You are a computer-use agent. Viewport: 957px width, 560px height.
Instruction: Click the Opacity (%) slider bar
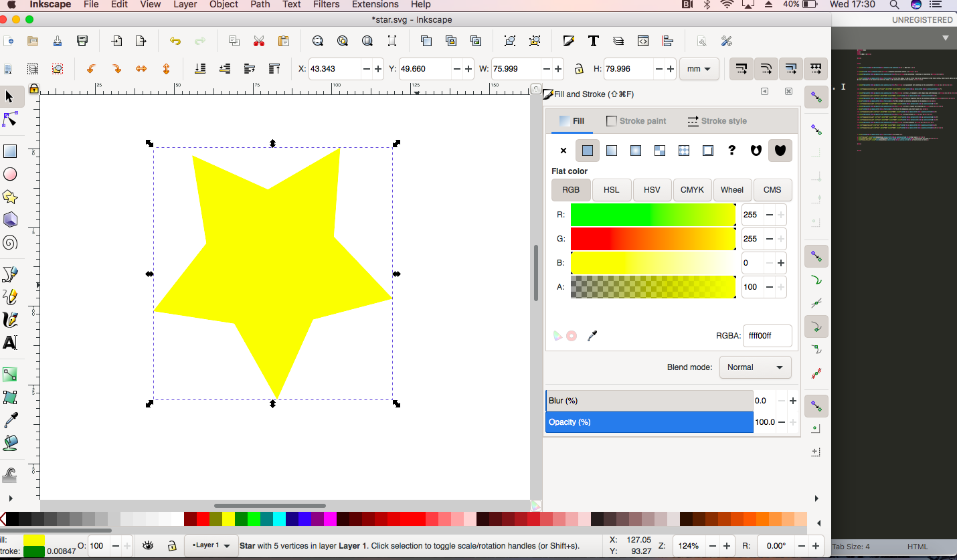coord(649,422)
